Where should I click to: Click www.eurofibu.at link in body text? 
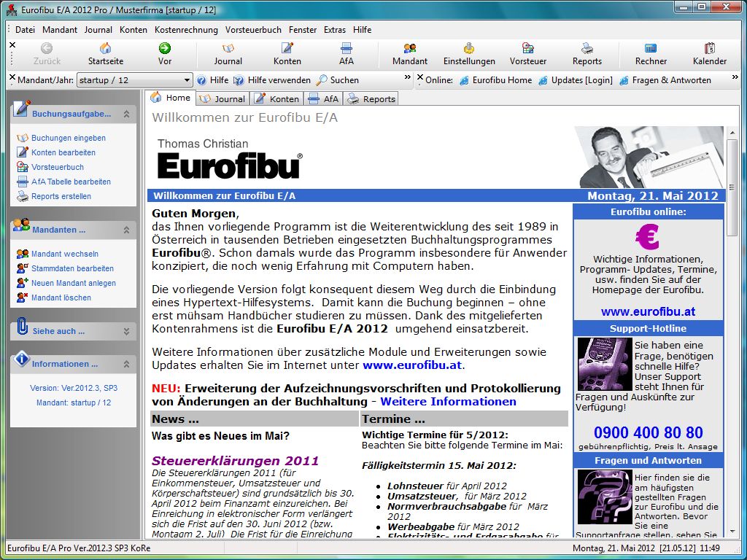pos(412,365)
